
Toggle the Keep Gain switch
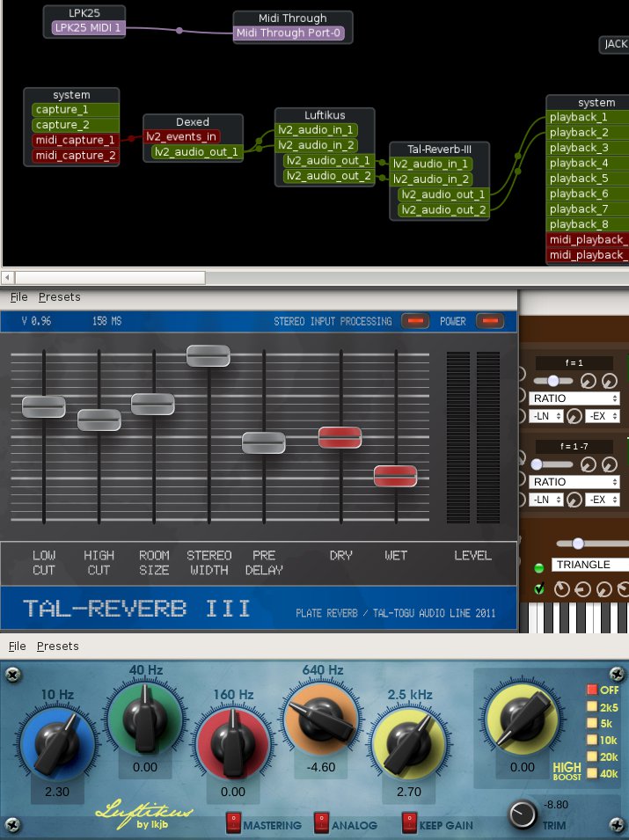pos(409,822)
